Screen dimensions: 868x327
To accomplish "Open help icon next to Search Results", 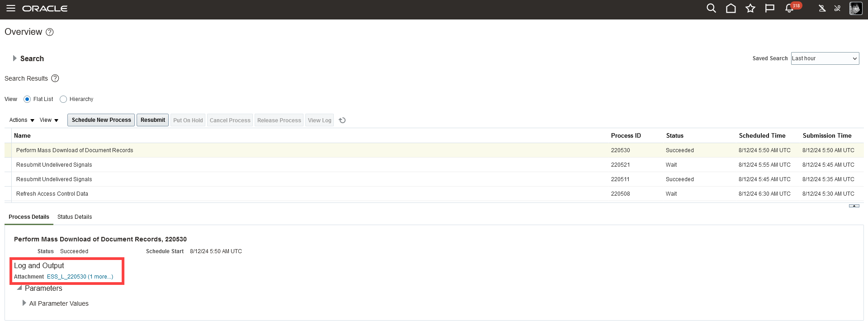I will click(x=55, y=78).
